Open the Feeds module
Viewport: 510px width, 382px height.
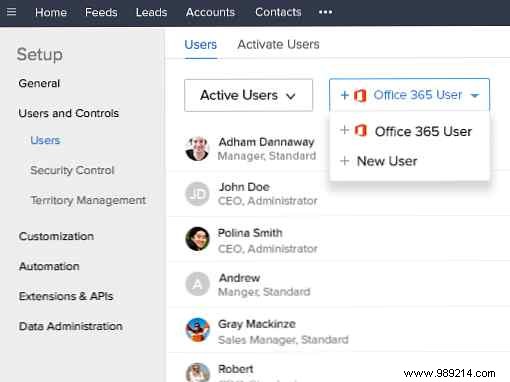tap(101, 12)
